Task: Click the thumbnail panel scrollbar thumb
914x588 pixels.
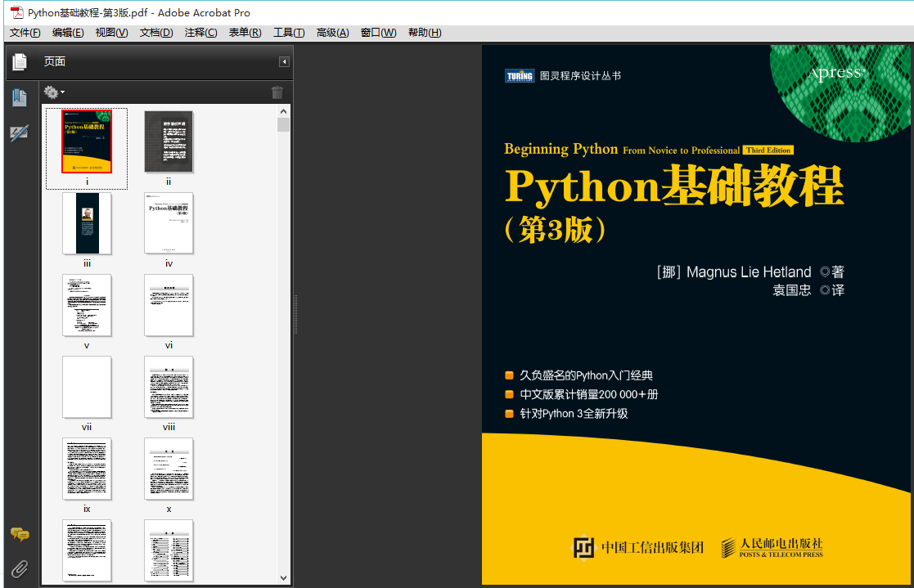Action: (x=283, y=124)
